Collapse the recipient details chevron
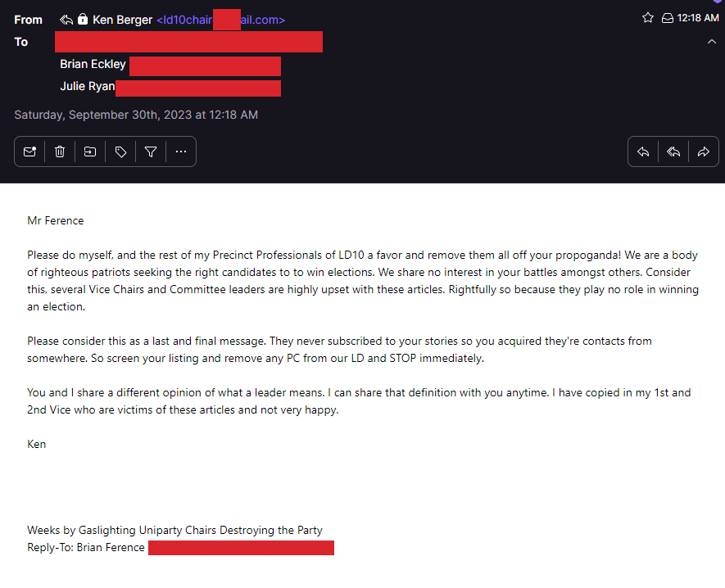This screenshot has width=725, height=588. [711, 42]
